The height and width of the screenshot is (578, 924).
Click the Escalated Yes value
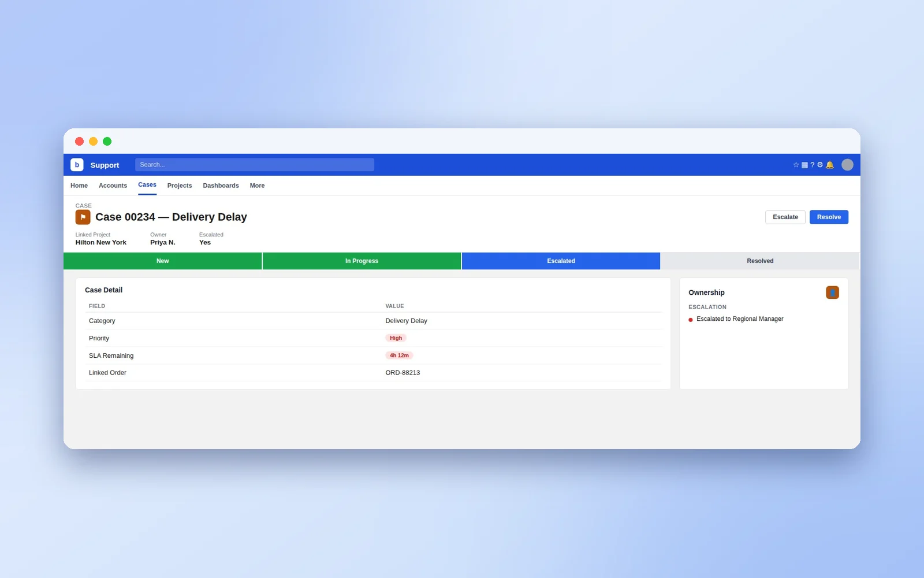tap(205, 243)
